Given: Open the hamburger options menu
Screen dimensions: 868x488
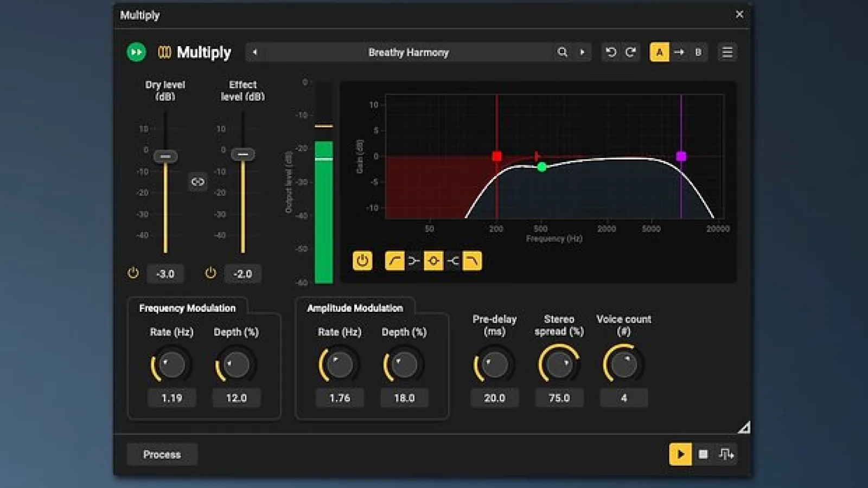Looking at the screenshot, I should [x=727, y=52].
